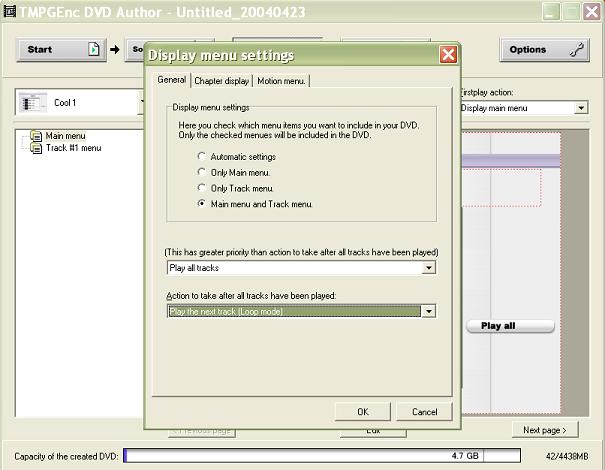Click the Cancel button
The height and width of the screenshot is (470, 605).
(424, 412)
